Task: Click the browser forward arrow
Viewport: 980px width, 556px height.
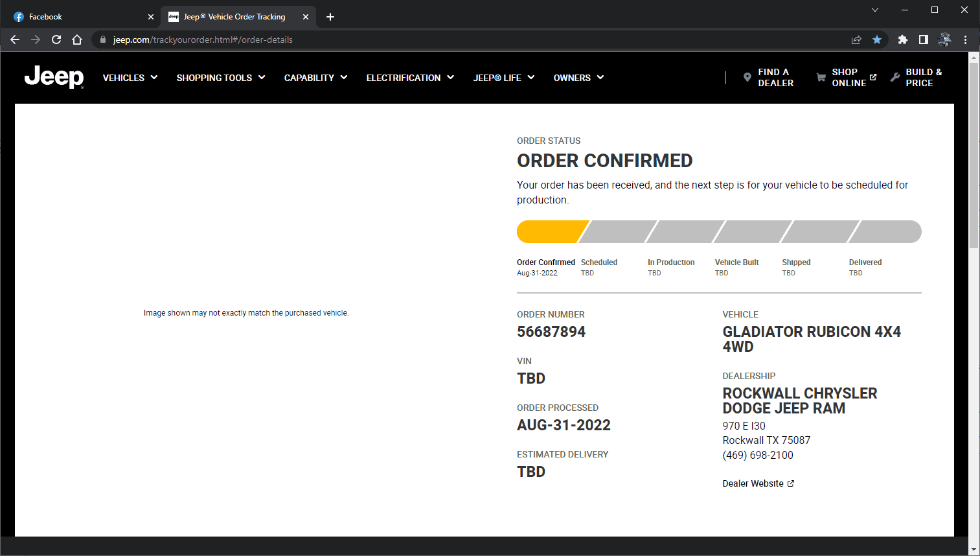Action: click(x=36, y=40)
